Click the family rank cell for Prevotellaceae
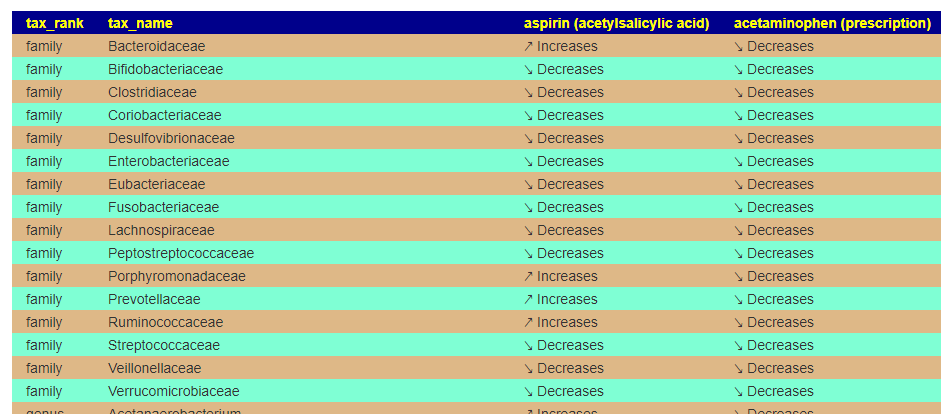950x414 pixels. click(44, 299)
